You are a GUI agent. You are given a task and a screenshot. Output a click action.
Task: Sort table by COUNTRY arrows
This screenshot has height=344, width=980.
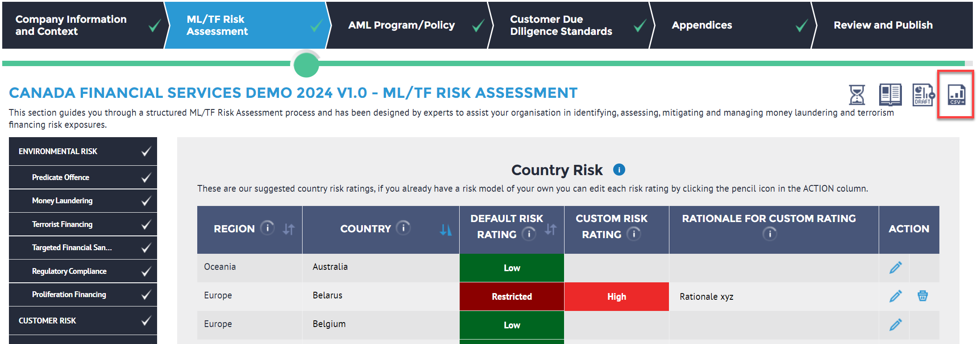coord(445,230)
